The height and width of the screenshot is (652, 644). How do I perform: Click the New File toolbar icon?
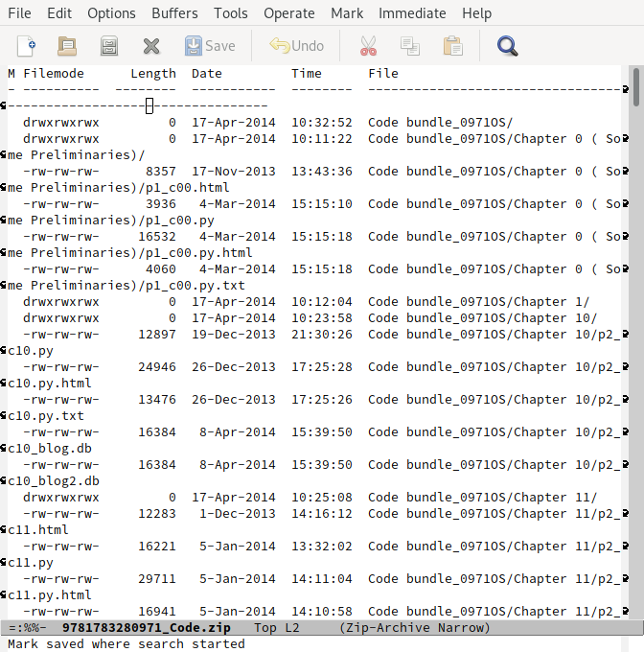(x=27, y=45)
